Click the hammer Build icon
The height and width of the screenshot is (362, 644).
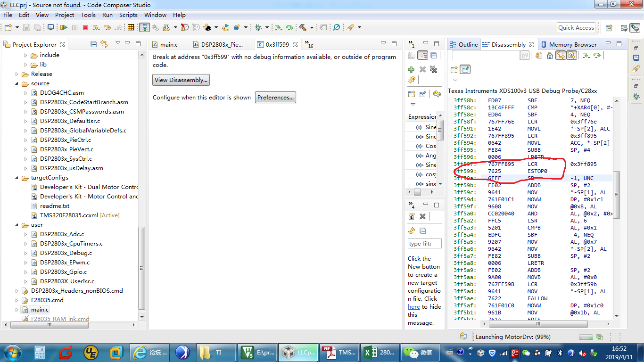(x=303, y=27)
